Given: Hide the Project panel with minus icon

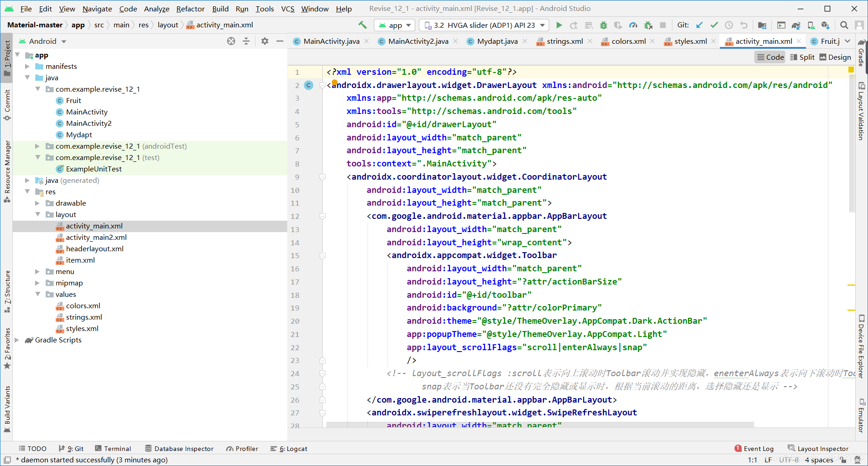Looking at the screenshot, I should click(280, 41).
